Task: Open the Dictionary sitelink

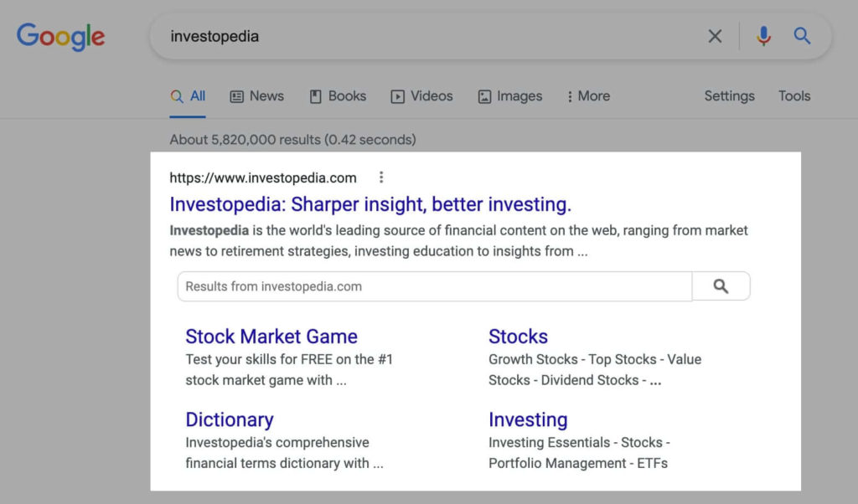Action: tap(230, 419)
